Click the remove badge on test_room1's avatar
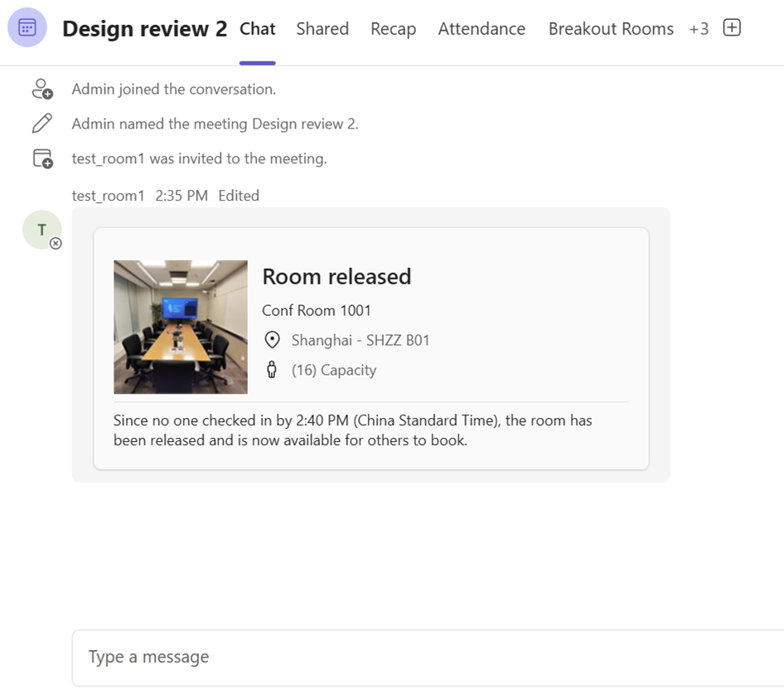 click(55, 244)
